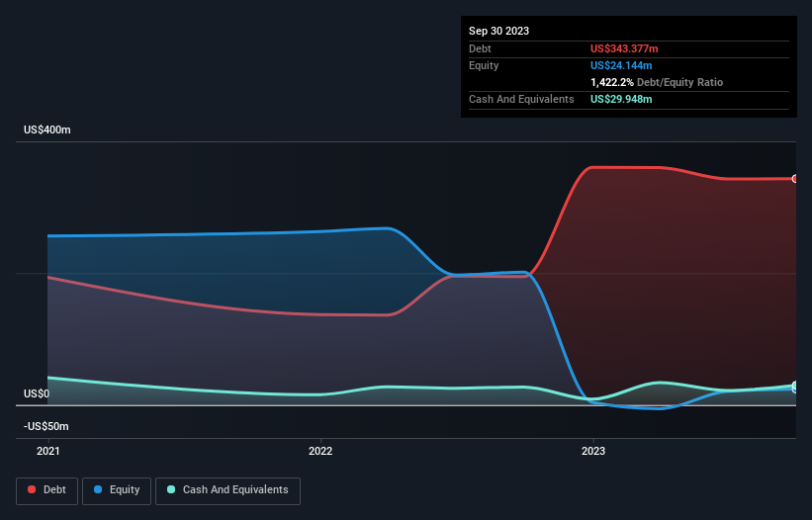Viewport: 812px width, 520px height.
Task: Click the tooltip's Cash And Equivalents label
Action: [521, 99]
